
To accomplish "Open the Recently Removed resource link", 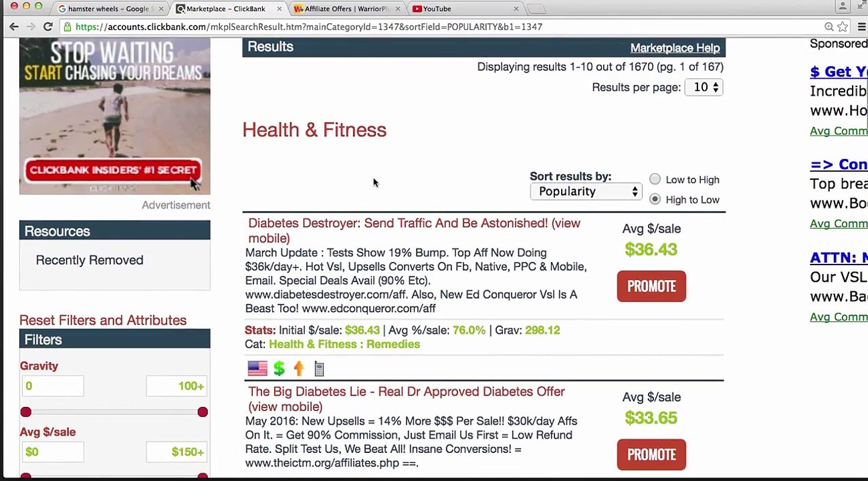I will tap(90, 260).
